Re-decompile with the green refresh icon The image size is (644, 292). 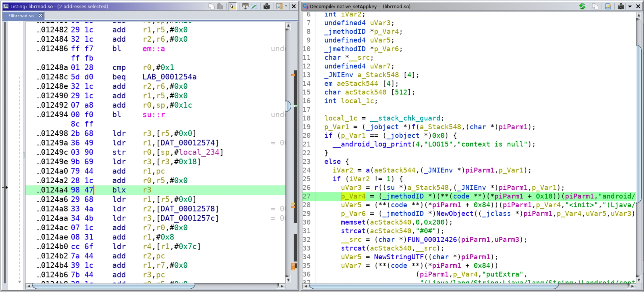click(x=582, y=6)
